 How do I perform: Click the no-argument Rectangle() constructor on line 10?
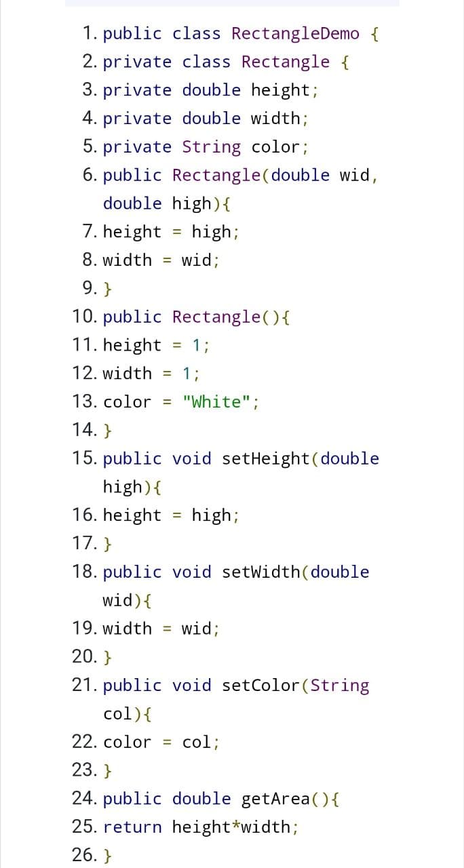tap(197, 317)
